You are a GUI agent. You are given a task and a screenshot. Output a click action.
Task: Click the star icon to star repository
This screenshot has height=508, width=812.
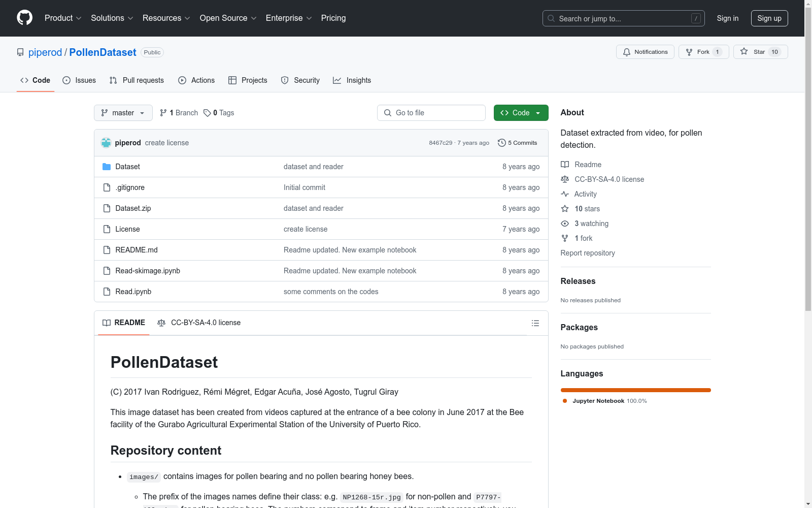click(744, 51)
